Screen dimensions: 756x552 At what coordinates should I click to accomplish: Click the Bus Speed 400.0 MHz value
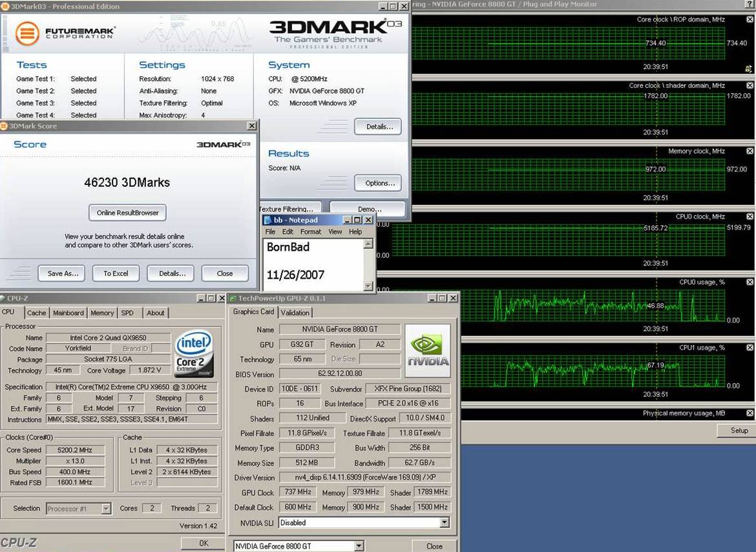pos(74,472)
